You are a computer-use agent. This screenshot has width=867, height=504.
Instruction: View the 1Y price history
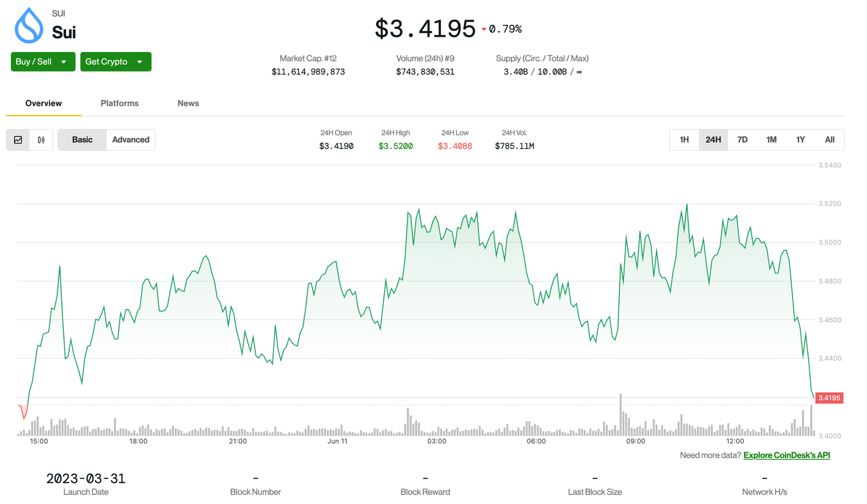800,139
